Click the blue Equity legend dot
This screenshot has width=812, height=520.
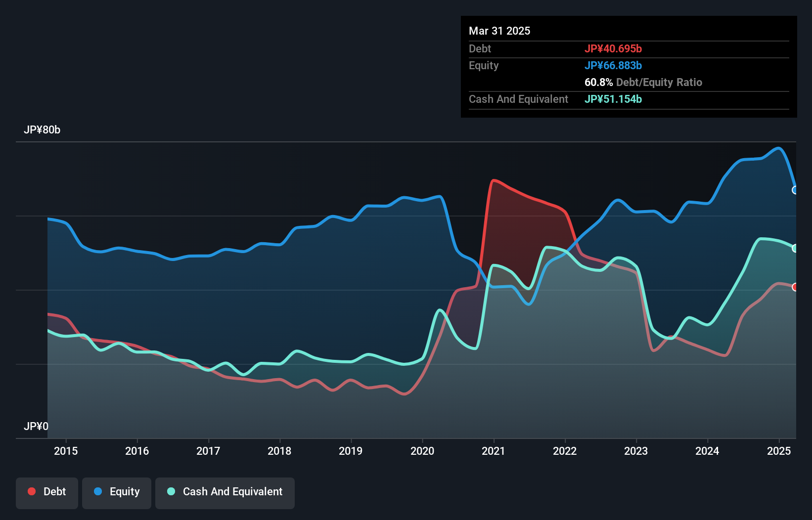[x=98, y=491]
